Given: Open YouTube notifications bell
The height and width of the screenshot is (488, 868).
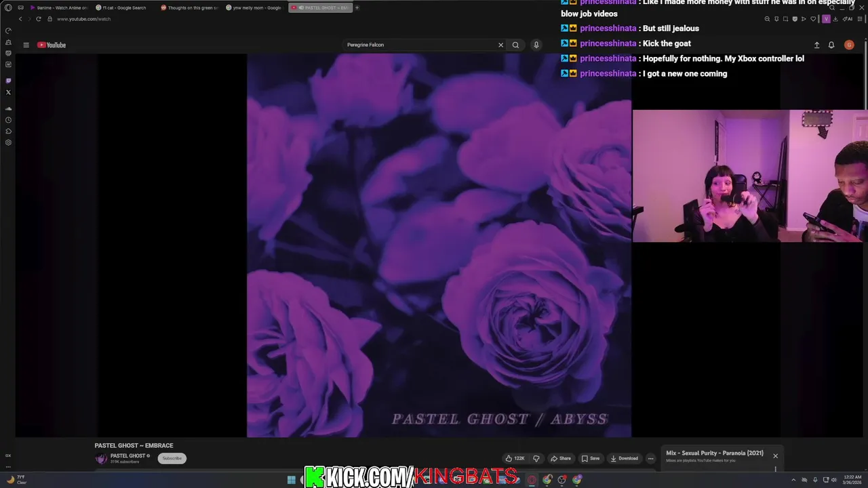Looking at the screenshot, I should coord(831,45).
